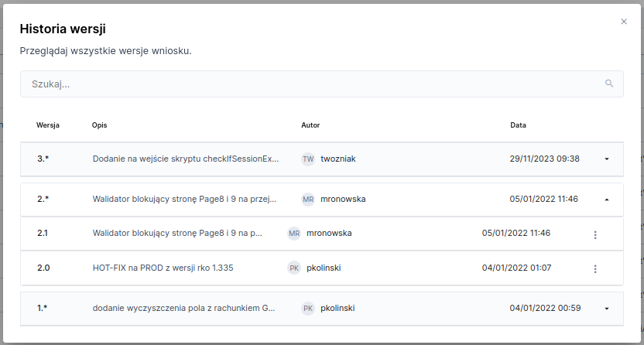Open three-dot menu for version 2.1
The image size is (644, 345).
595,234
